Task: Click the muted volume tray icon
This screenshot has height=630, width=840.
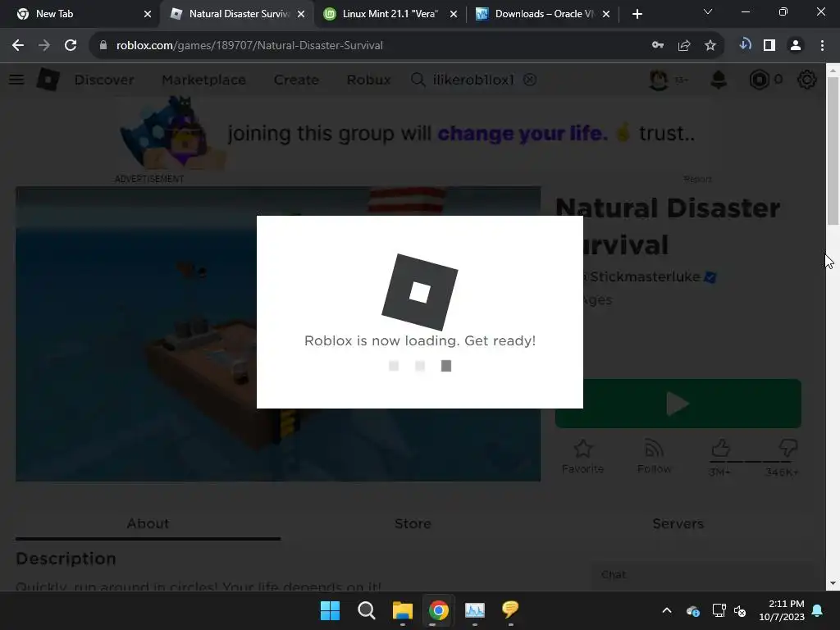Action: 740,610
